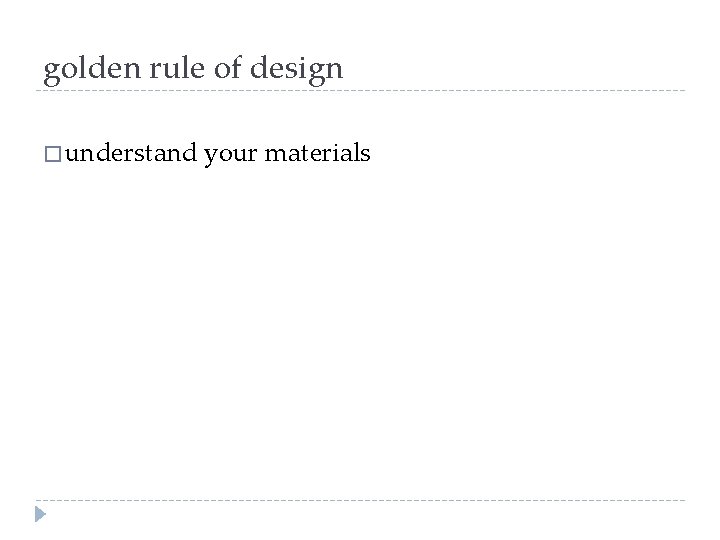Click the left end of title dashed line
Screen dimensions: 720x540
[38, 91]
